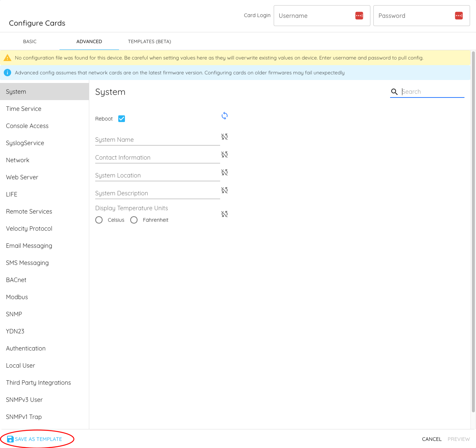Click into the Search field
Screen dimensions: 476x448
(x=432, y=92)
